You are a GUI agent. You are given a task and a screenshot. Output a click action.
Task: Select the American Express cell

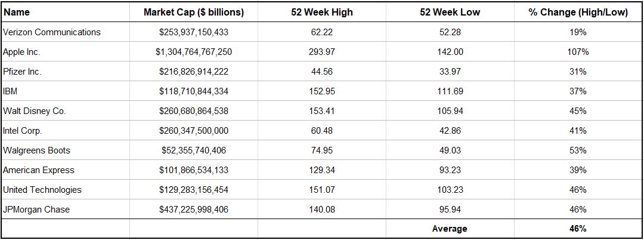[x=39, y=170]
